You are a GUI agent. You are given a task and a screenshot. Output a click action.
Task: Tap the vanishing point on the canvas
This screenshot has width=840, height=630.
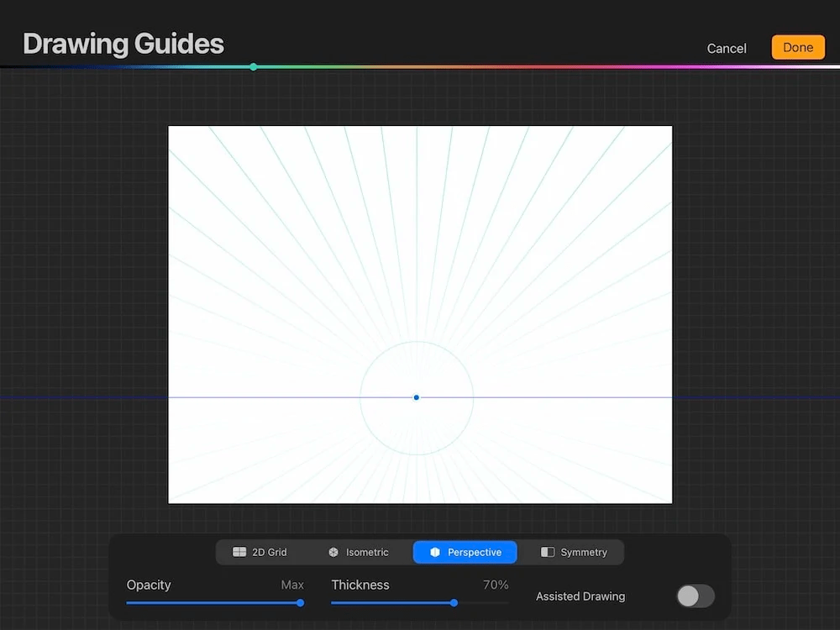coord(416,397)
